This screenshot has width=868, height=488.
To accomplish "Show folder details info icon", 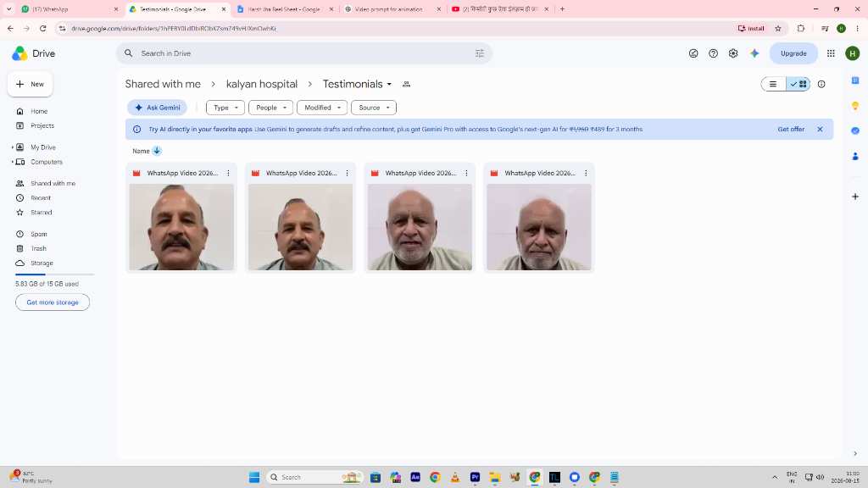I will coord(821,84).
